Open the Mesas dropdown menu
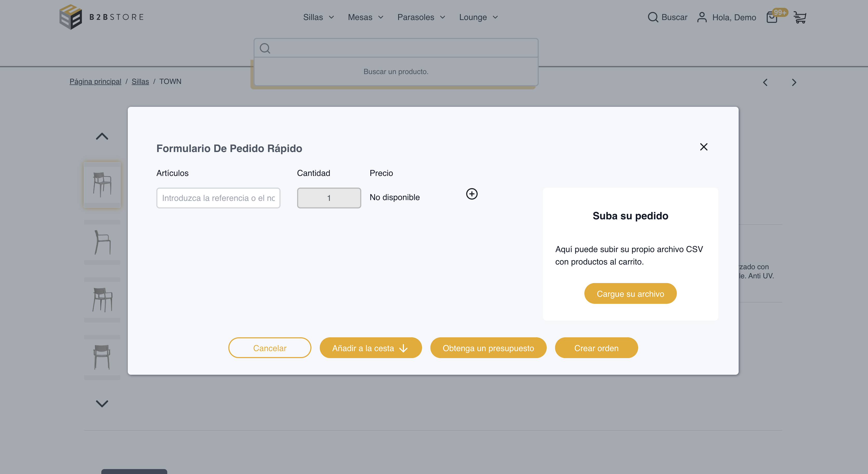Image resolution: width=868 pixels, height=474 pixels. (x=365, y=17)
